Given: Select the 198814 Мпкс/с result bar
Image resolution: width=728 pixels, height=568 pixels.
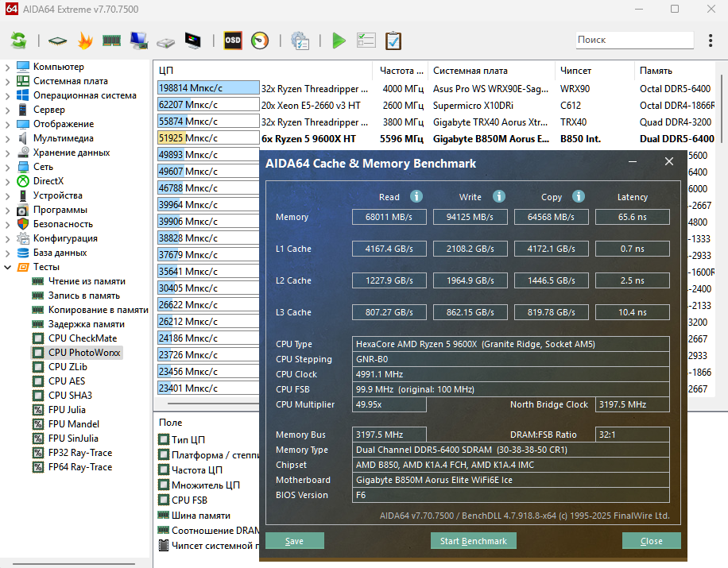Looking at the screenshot, I should click(x=208, y=89).
